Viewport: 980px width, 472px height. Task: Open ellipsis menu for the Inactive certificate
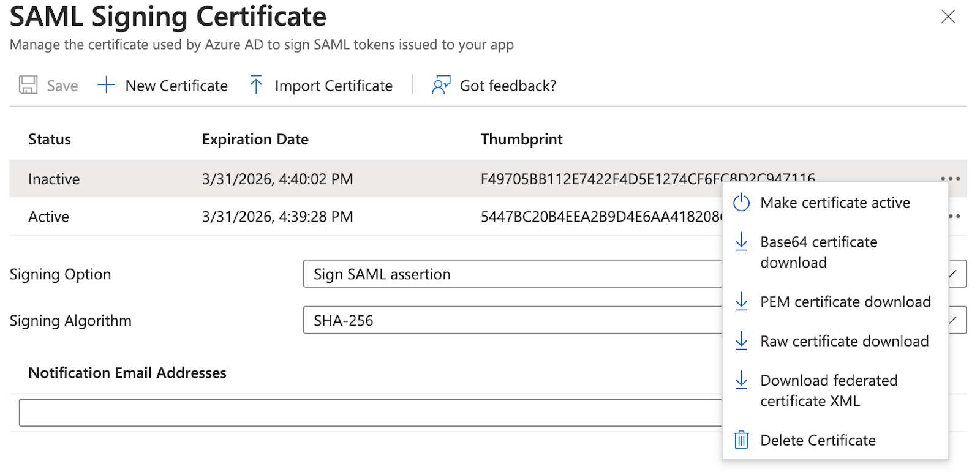click(x=950, y=179)
